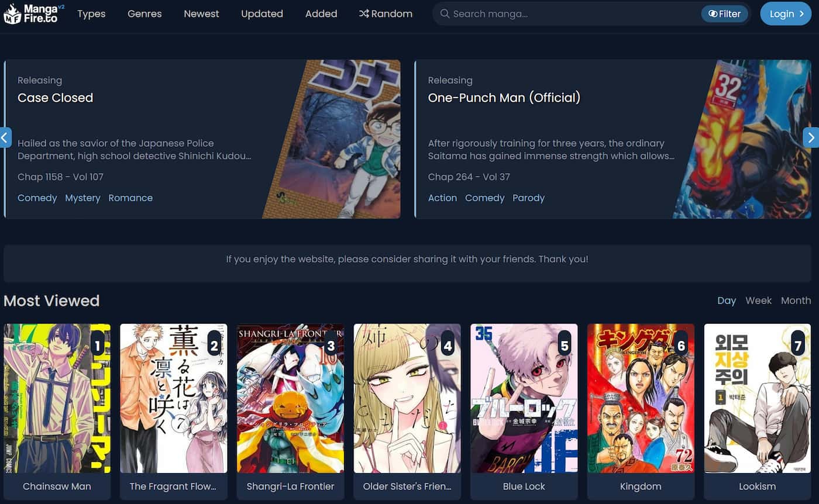Click the search magnifier icon
Viewport: 819px width, 504px height.
(445, 13)
